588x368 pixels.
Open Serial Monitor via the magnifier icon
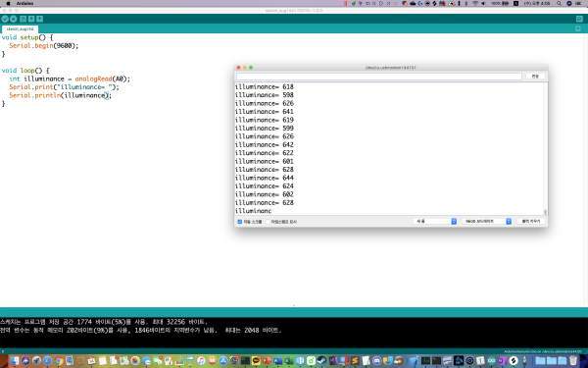tap(579, 19)
